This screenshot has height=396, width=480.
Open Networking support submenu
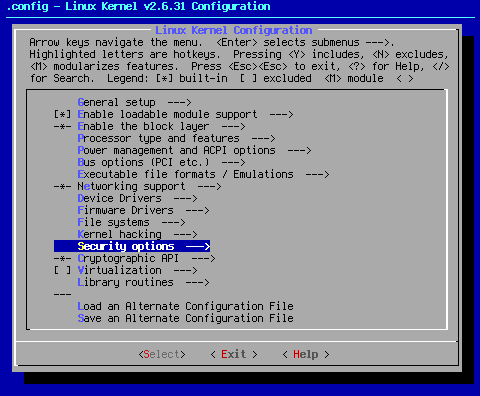(x=149, y=186)
